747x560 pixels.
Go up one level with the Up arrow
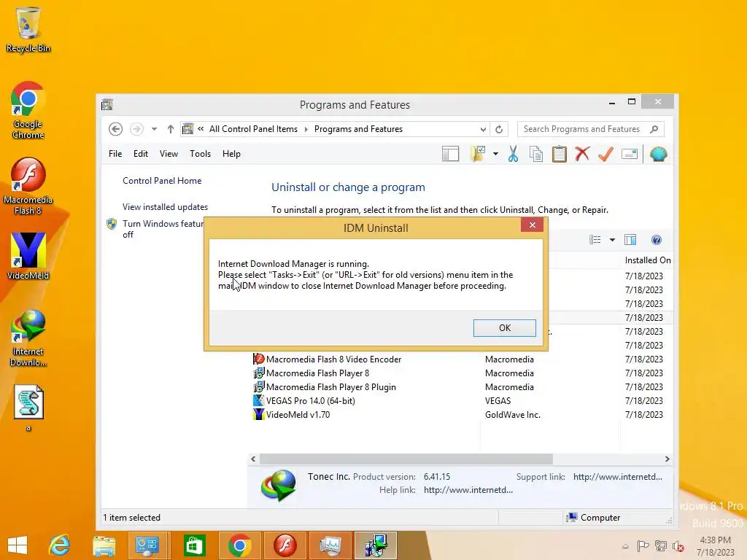coord(171,129)
